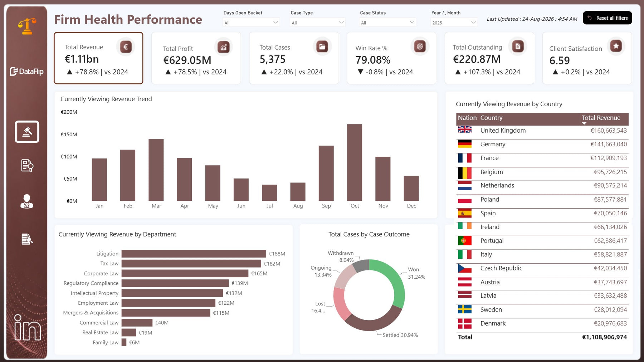This screenshot has height=362, width=644.
Task: Click the euro icon on Total Revenue
Action: point(126,47)
